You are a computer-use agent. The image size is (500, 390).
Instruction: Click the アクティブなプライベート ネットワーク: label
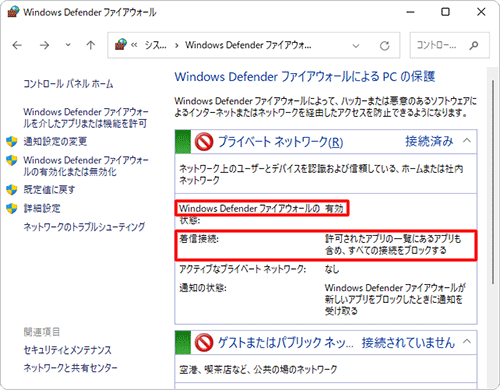point(242,269)
